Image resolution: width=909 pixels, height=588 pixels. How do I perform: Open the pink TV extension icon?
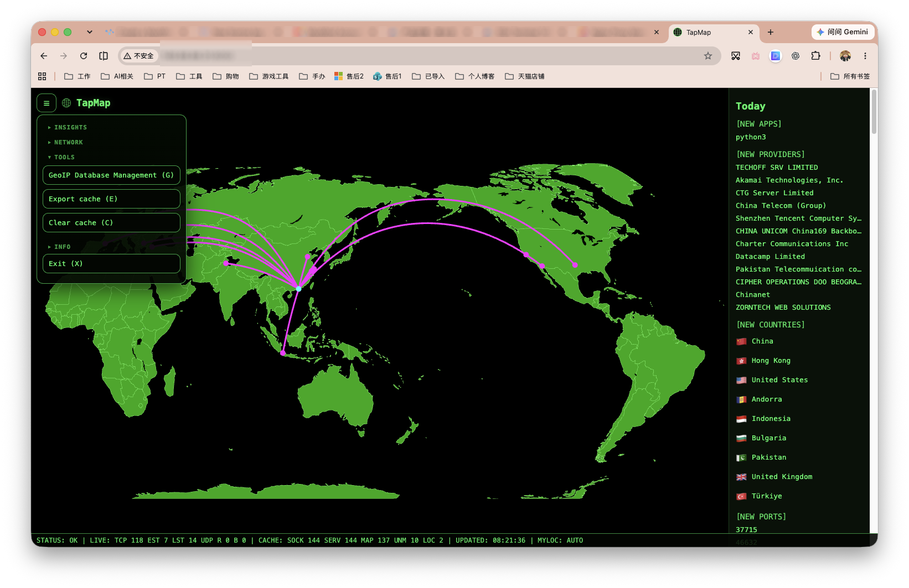pos(756,56)
